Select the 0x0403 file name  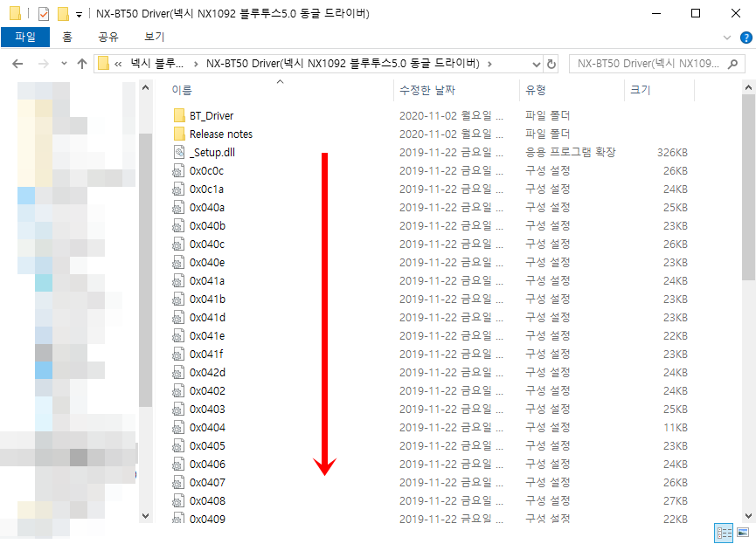[x=207, y=409]
